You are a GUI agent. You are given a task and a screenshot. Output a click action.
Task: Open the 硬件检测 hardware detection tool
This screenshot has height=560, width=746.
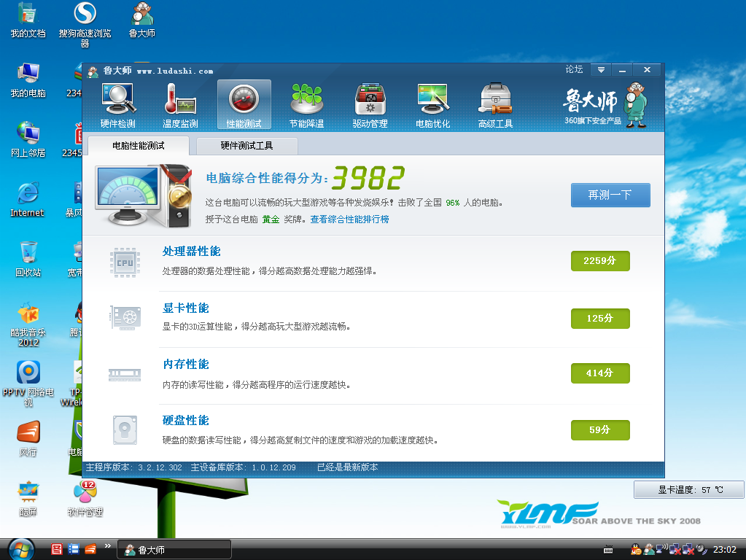point(118,106)
